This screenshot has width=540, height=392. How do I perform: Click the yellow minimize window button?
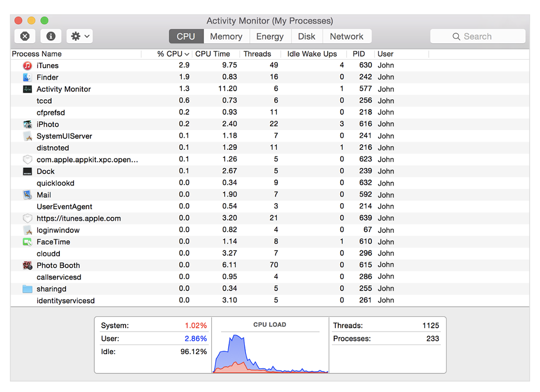[x=31, y=21]
